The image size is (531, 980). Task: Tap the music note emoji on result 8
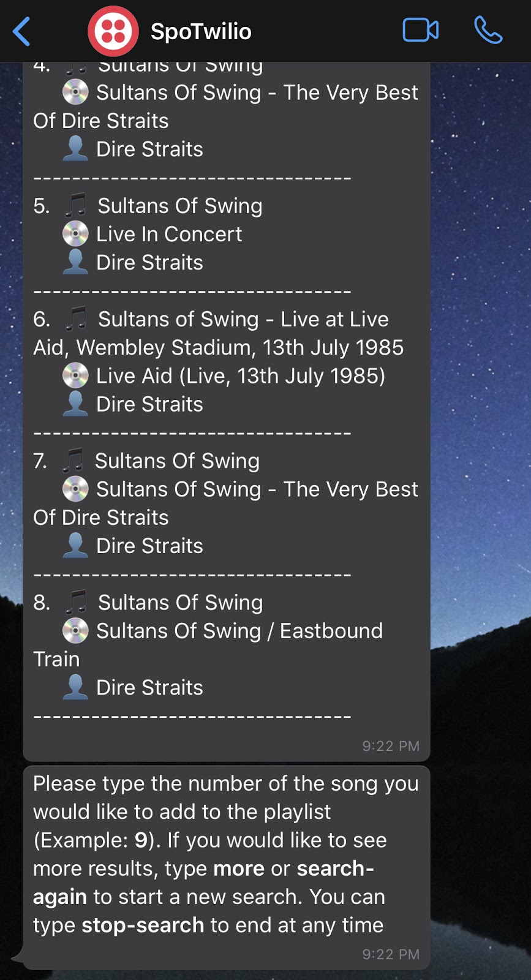tap(77, 602)
